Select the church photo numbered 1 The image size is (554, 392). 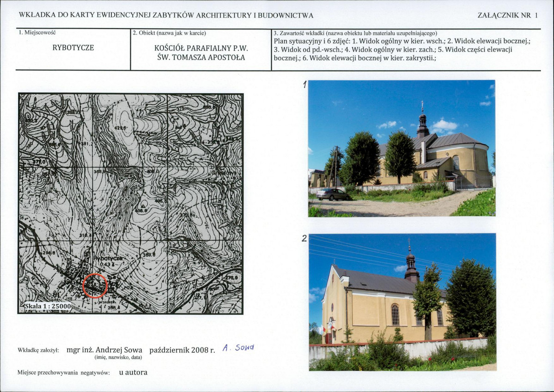tap(402, 148)
